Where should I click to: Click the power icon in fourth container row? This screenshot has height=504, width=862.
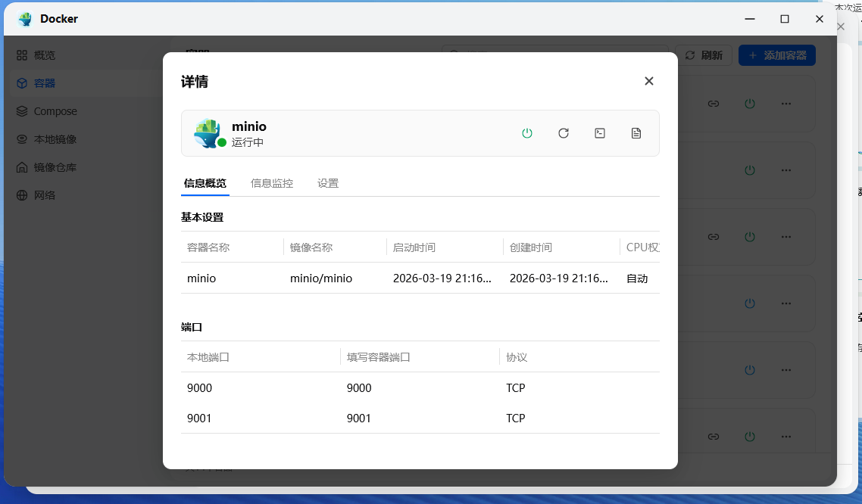tap(750, 303)
